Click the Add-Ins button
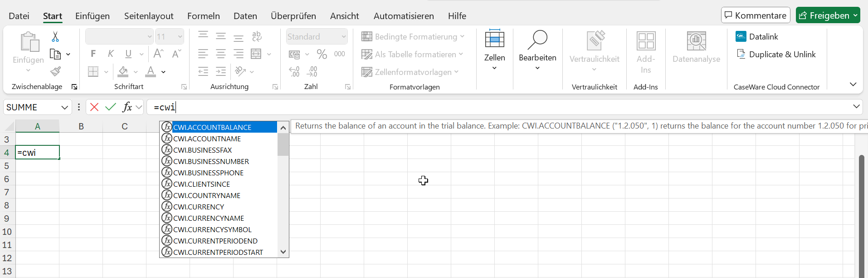This screenshot has height=278, width=868. (x=646, y=52)
